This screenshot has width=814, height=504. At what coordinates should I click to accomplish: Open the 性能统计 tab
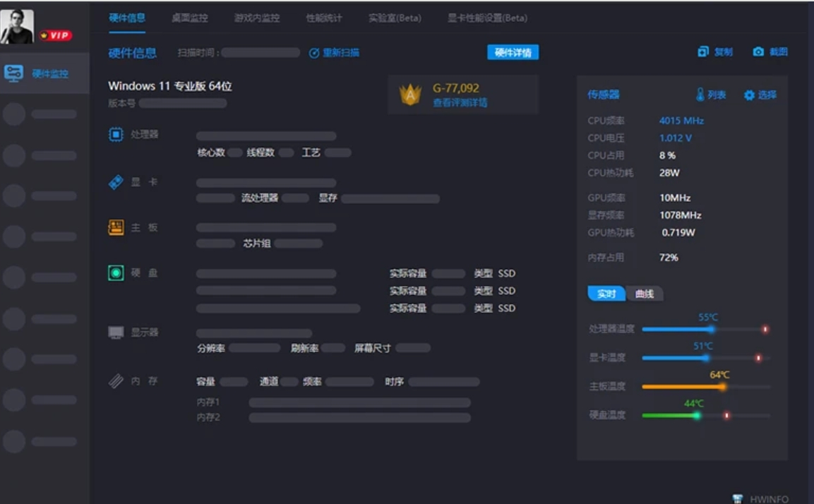coord(324,18)
